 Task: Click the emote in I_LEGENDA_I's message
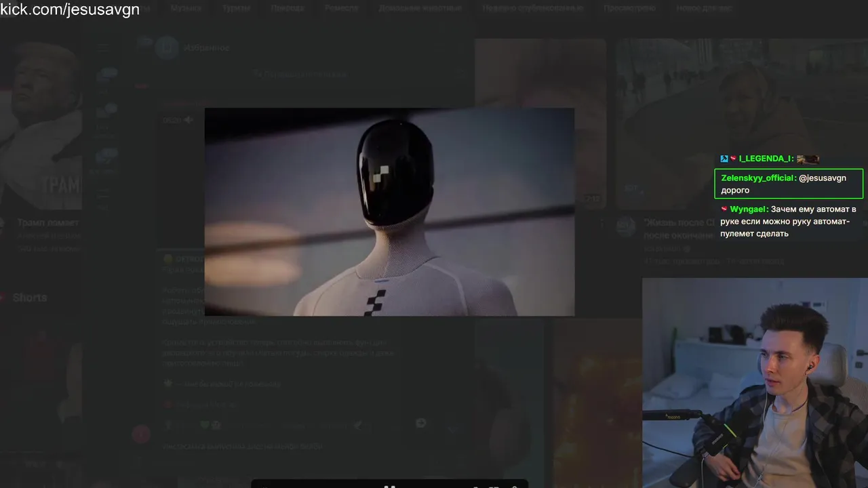tap(808, 159)
